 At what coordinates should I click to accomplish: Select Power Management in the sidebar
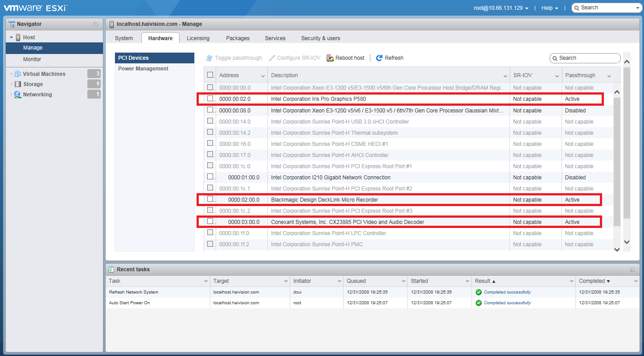[x=143, y=69]
